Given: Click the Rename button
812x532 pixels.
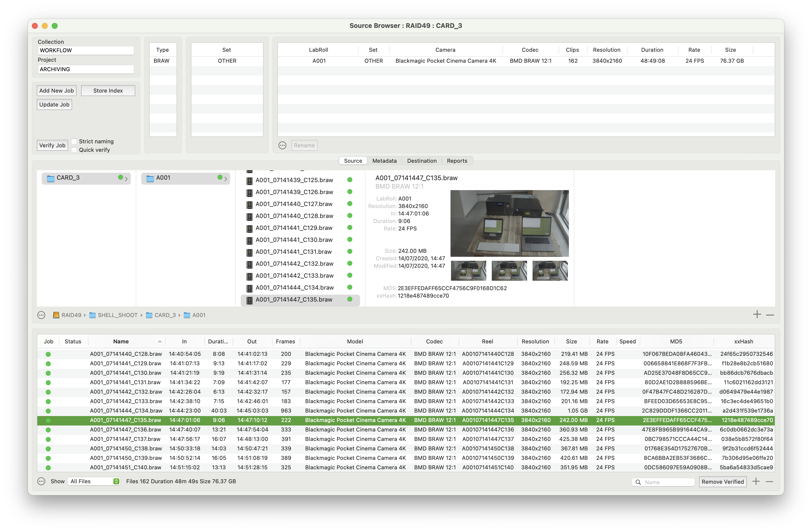Looking at the screenshot, I should (304, 146).
